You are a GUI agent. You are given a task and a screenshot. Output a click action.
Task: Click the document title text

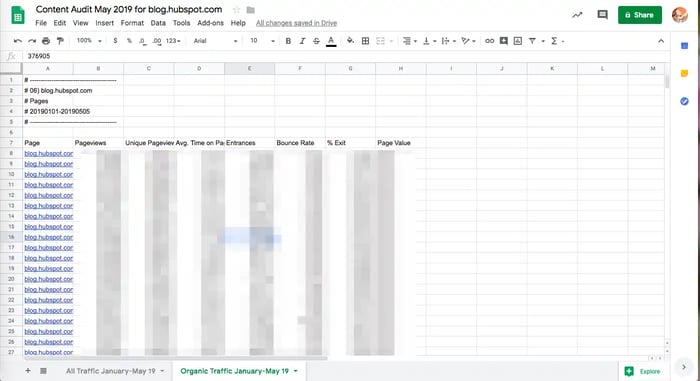click(x=129, y=9)
